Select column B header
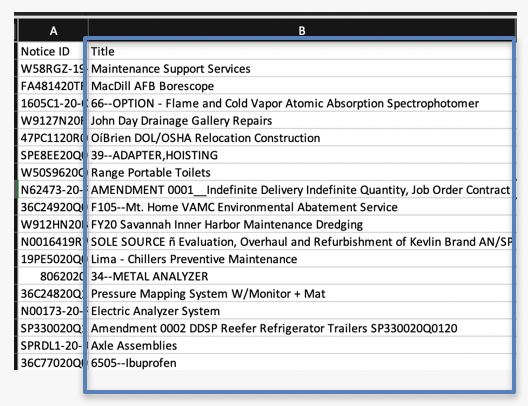The height and width of the screenshot is (406, 528). click(x=302, y=30)
